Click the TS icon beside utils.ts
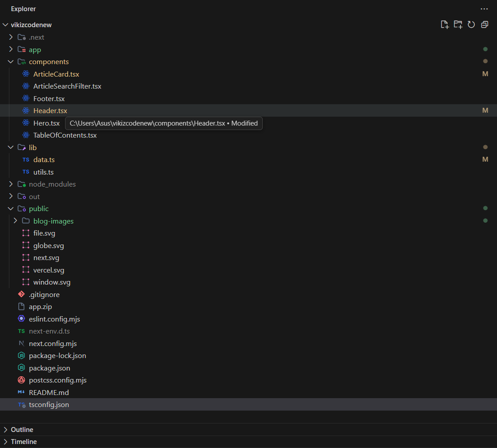 (x=25, y=171)
